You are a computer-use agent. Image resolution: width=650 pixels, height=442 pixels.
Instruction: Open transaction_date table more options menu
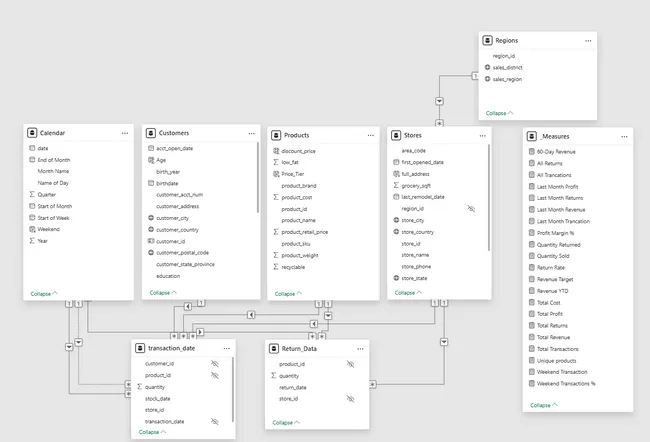point(226,348)
